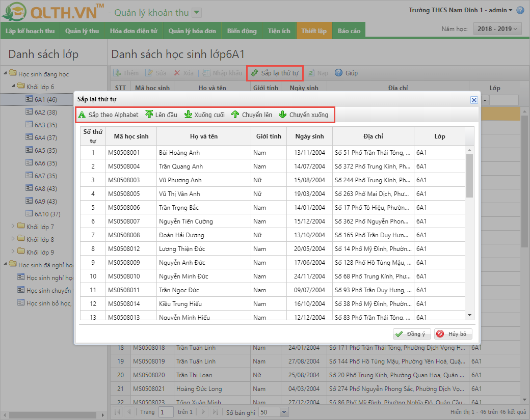The width and height of the screenshot is (530, 420).
Task: Select the row for Bùi Hoàng Anh
Action: pos(178,153)
